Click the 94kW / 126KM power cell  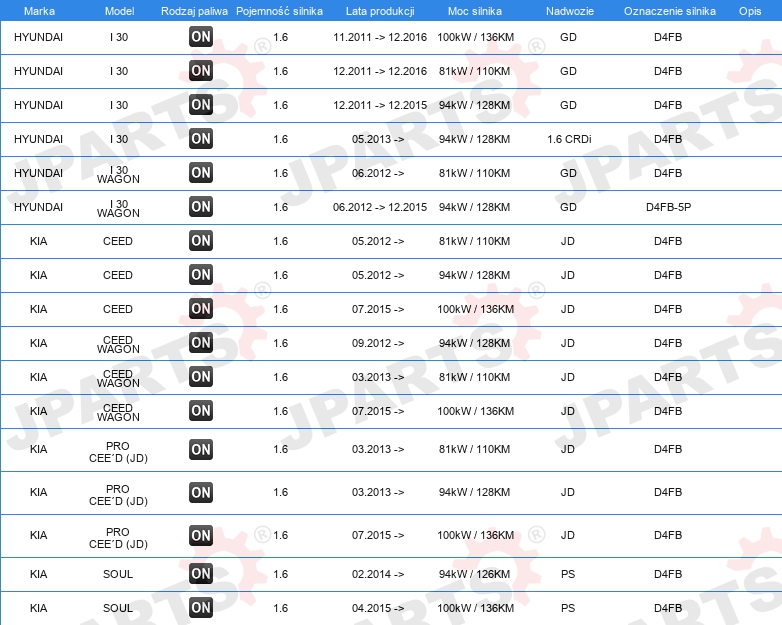tap(475, 574)
